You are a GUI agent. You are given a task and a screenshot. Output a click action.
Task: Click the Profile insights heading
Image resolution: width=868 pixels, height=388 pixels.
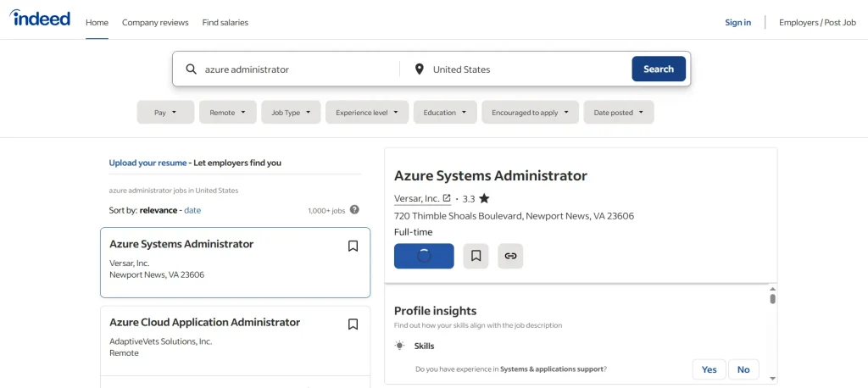pyautogui.click(x=435, y=311)
